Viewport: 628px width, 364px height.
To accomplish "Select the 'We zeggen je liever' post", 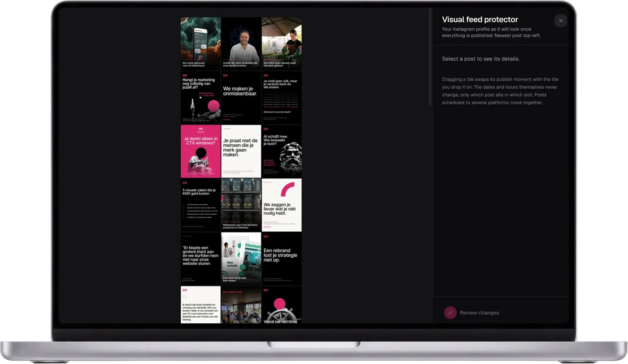I will tap(282, 205).
